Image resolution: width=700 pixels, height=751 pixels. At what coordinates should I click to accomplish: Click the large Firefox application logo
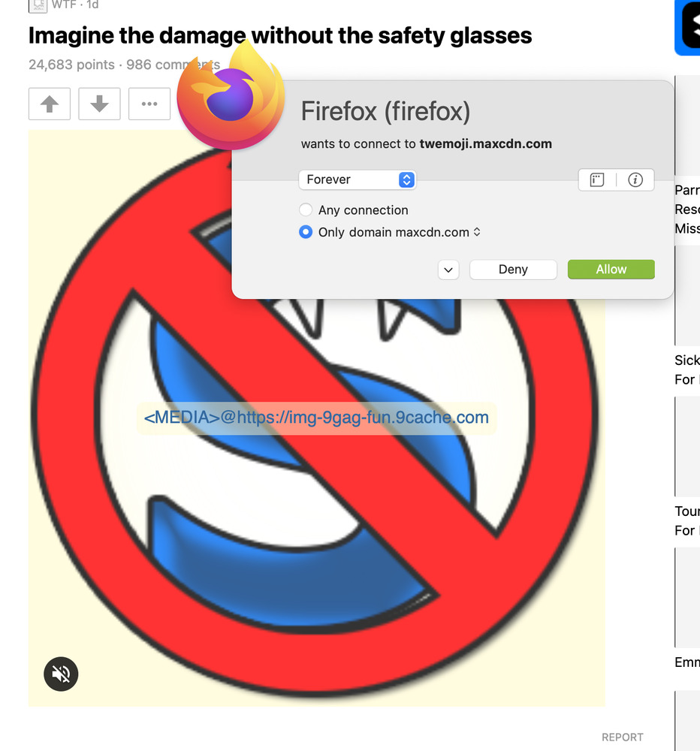click(231, 97)
